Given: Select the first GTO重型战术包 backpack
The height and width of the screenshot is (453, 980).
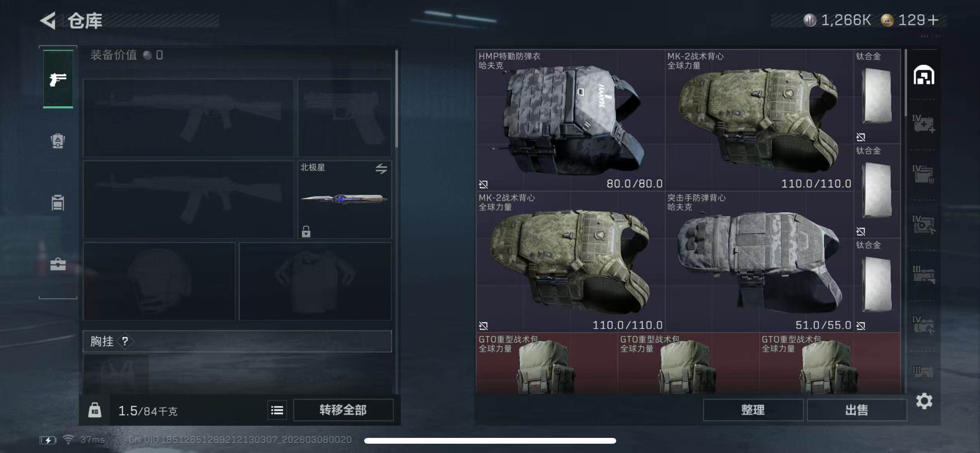Looking at the screenshot, I should point(547,363).
